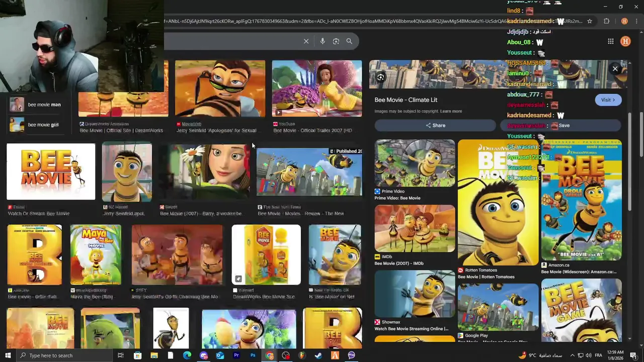644x362 pixels.
Task: Open the Prime Video related image
Action: [x=415, y=163]
